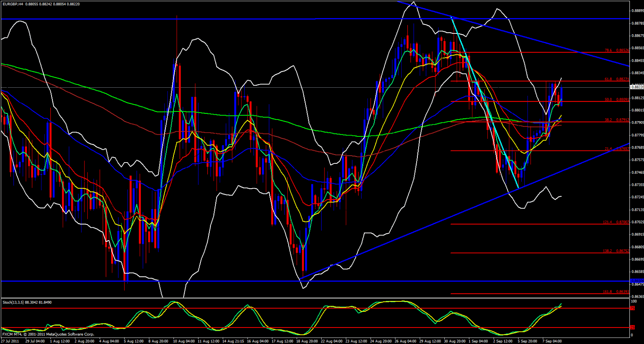The width and height of the screenshot is (644, 344).
Task: Click the 22 Aug 04:00 time label
Action: coord(332,341)
